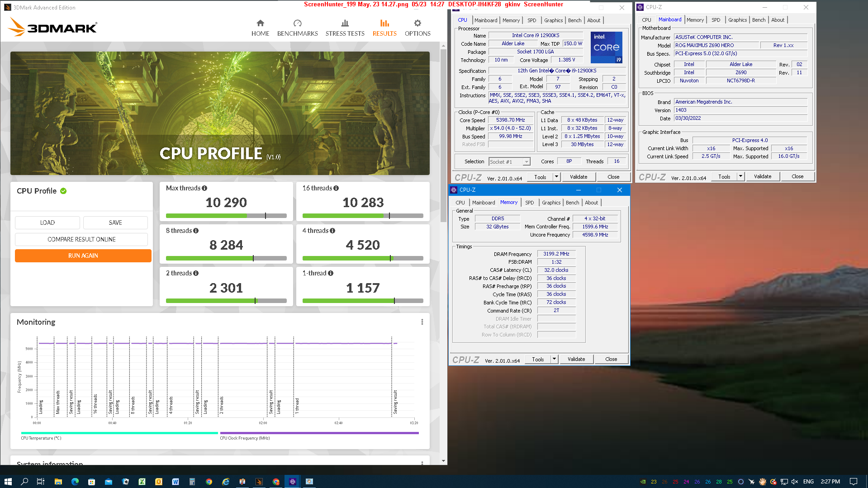Expand Tools dropdown arrow in CPU-Z Mainboard window

coord(740,176)
